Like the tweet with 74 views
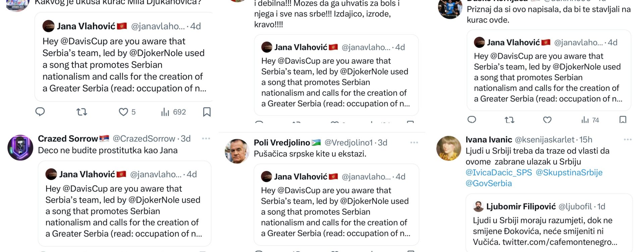The height and width of the screenshot is (252, 644). click(x=547, y=120)
